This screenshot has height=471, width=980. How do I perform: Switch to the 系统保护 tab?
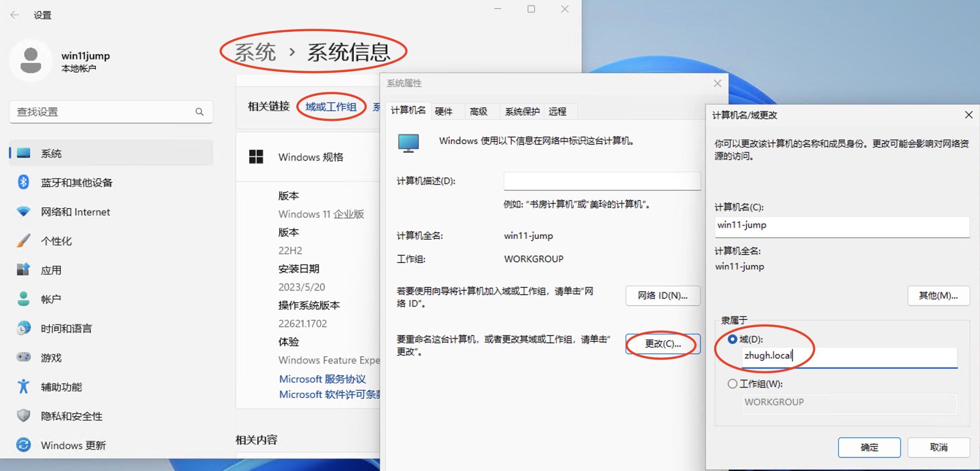(522, 111)
